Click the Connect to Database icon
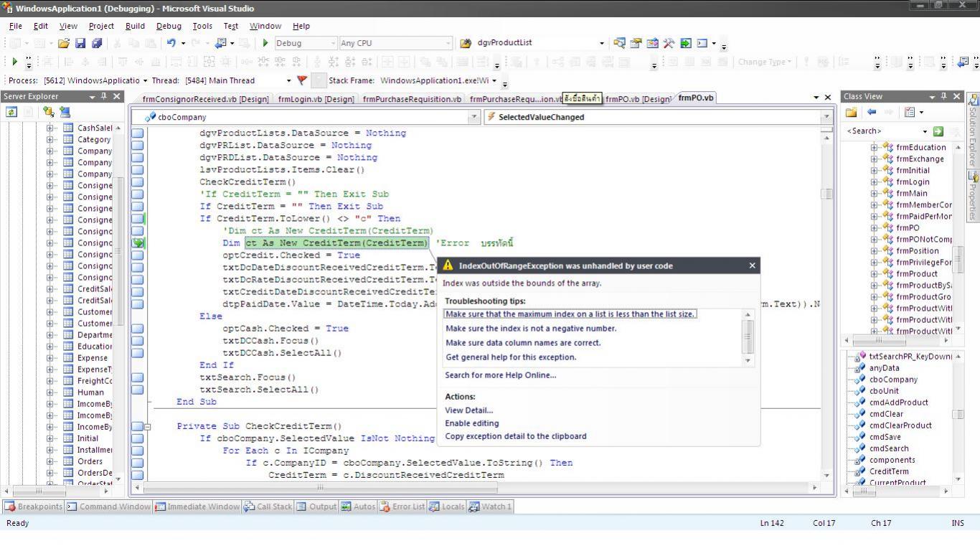980x551 pixels. pos(48,112)
